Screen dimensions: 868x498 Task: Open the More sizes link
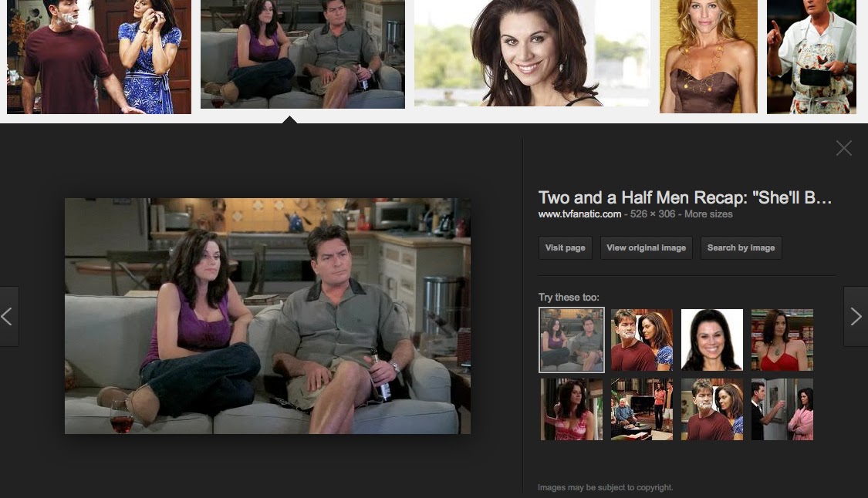pos(708,214)
